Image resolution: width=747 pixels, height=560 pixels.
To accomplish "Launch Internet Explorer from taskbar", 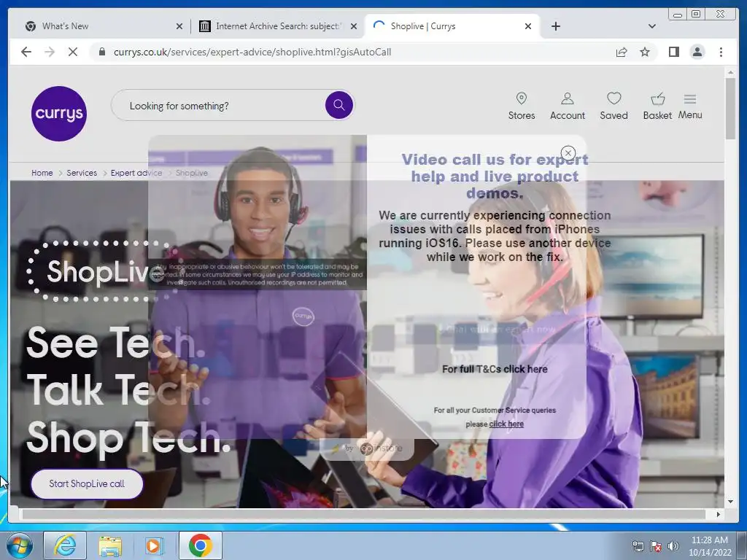I will click(x=65, y=545).
